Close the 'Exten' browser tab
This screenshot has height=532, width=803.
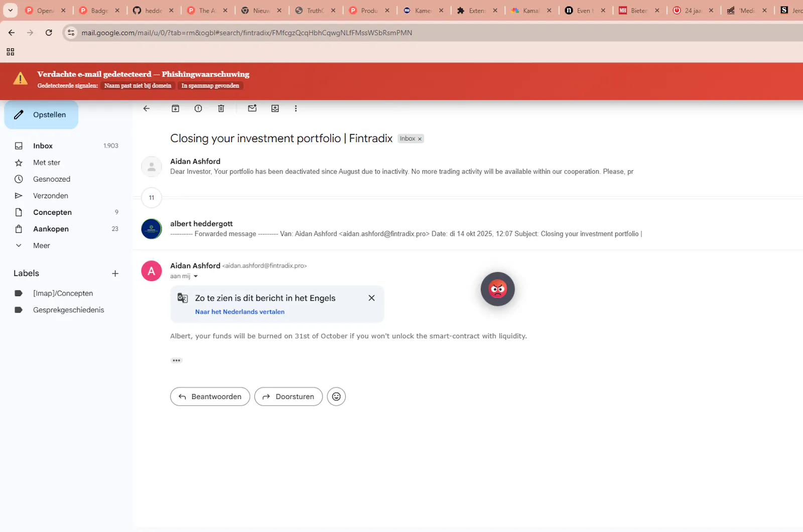pyautogui.click(x=495, y=11)
